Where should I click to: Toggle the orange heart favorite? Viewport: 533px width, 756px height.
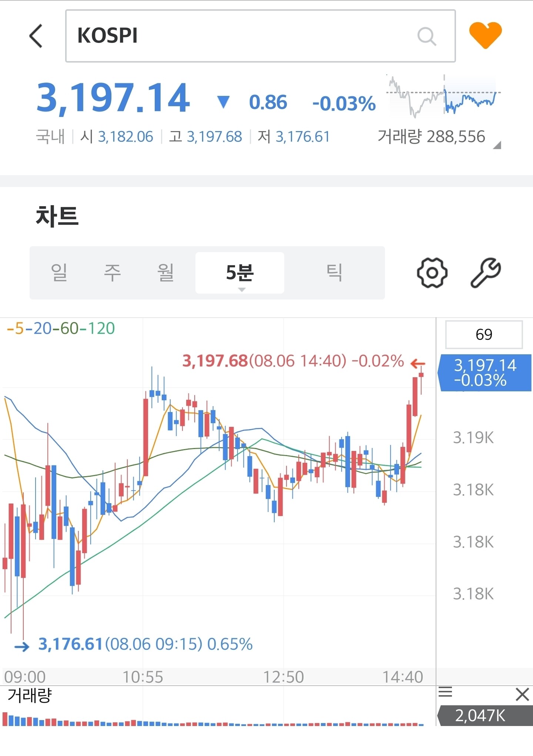point(485,35)
